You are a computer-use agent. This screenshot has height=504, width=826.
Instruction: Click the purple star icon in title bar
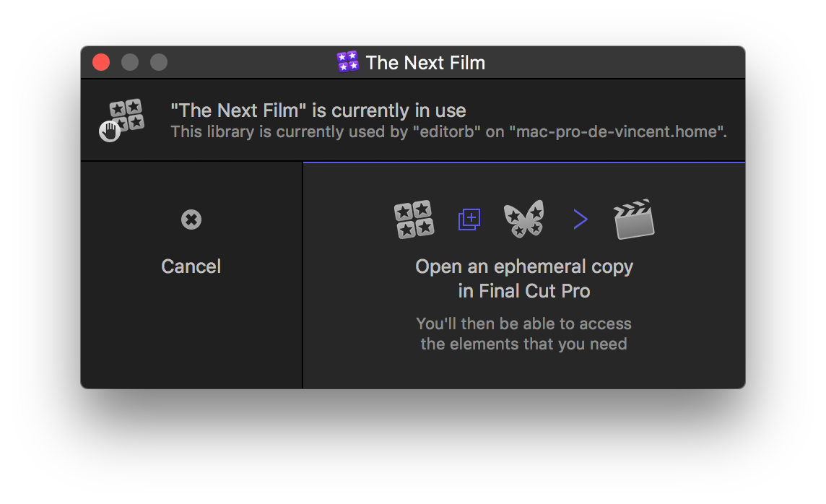point(348,62)
